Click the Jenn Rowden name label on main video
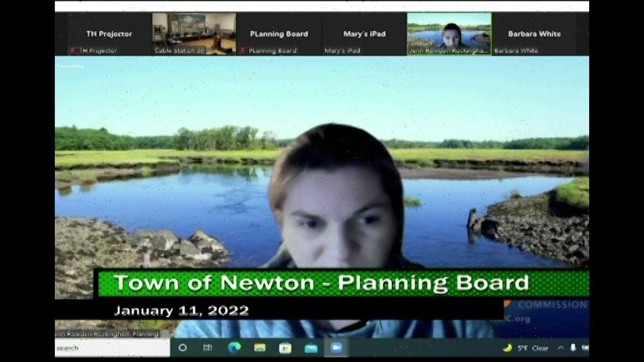Image resolution: width=644 pixels, height=362 pixels. pos(107,334)
